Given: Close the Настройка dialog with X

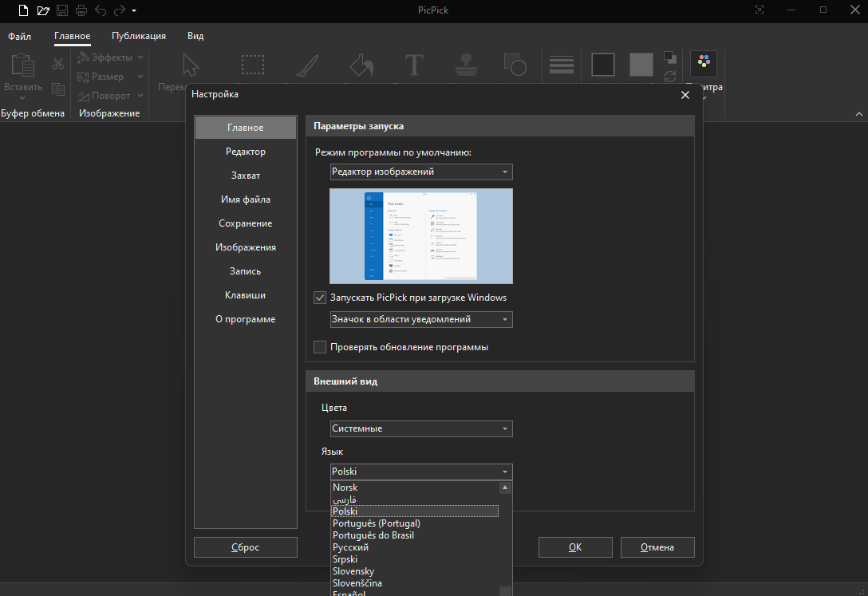Looking at the screenshot, I should pyautogui.click(x=685, y=95).
